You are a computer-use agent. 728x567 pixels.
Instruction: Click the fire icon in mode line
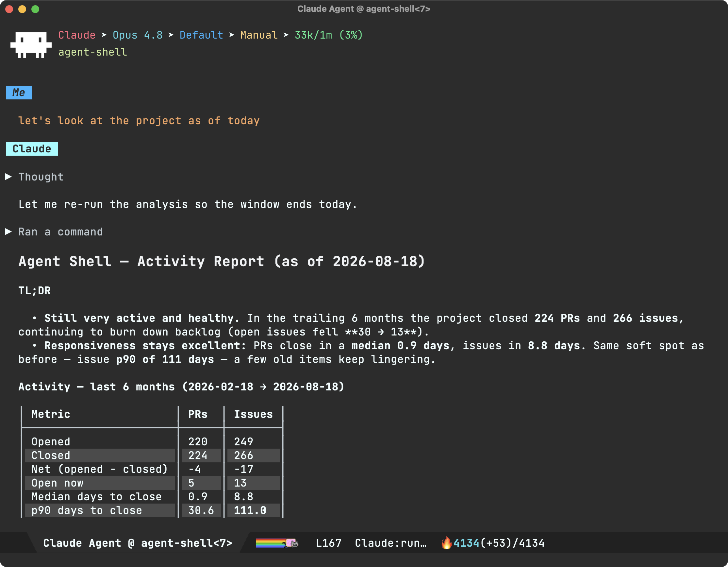[447, 543]
